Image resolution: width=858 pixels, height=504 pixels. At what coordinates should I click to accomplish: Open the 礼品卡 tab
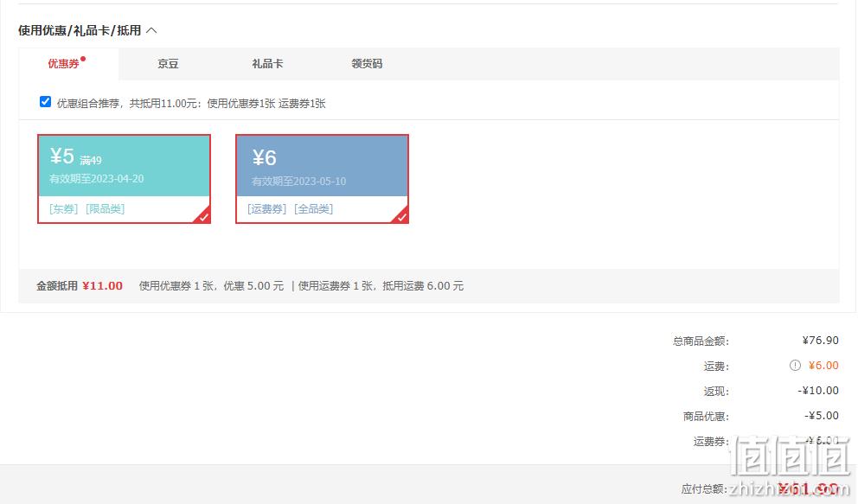(267, 64)
